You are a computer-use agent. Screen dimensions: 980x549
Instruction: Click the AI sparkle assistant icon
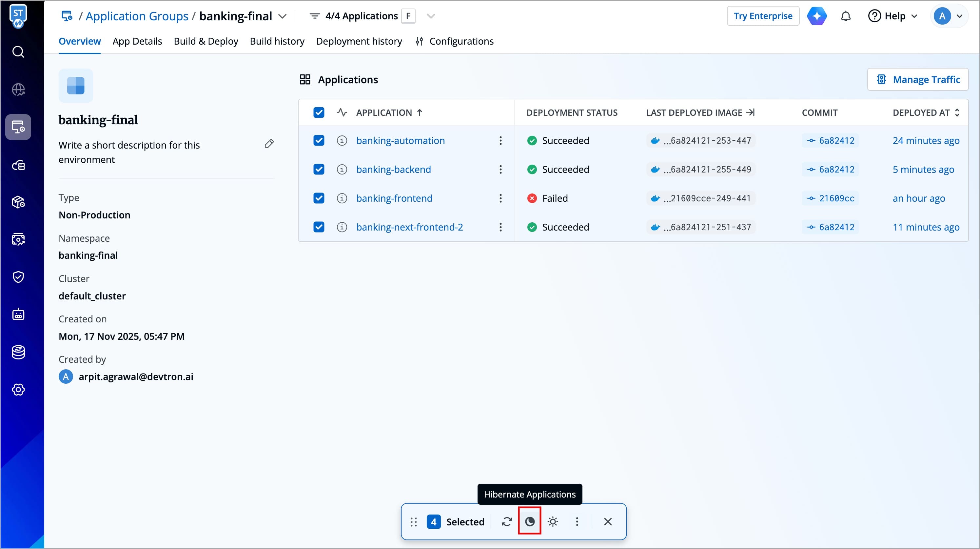817,16
